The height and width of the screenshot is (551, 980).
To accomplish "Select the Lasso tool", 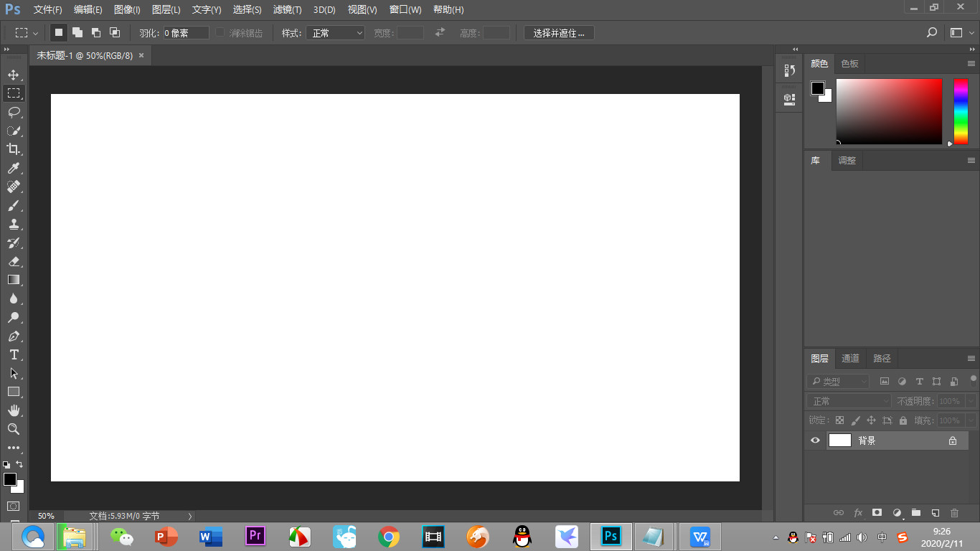I will click(x=14, y=112).
